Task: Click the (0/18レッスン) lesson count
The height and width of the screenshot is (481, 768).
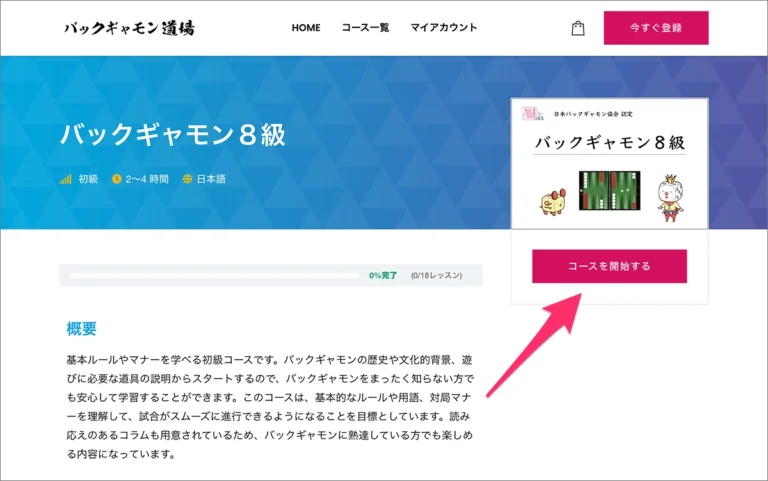Action: 439,275
